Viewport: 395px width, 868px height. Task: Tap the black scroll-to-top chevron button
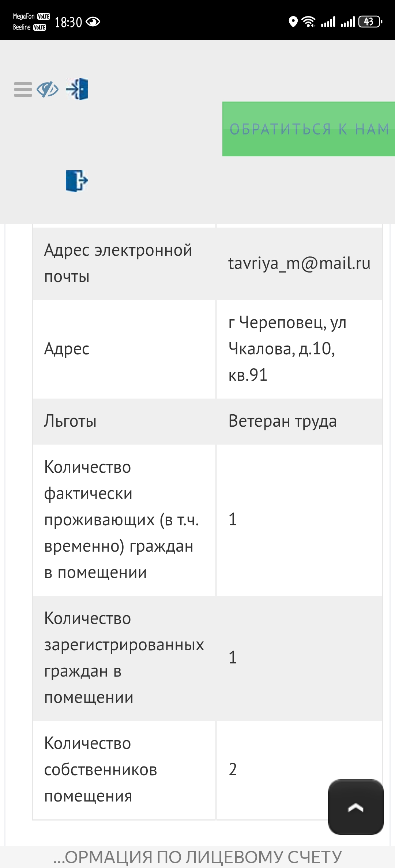pyautogui.click(x=355, y=807)
